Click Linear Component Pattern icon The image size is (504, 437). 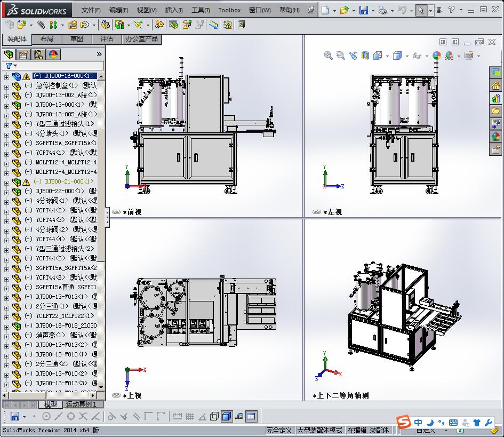pos(53,25)
